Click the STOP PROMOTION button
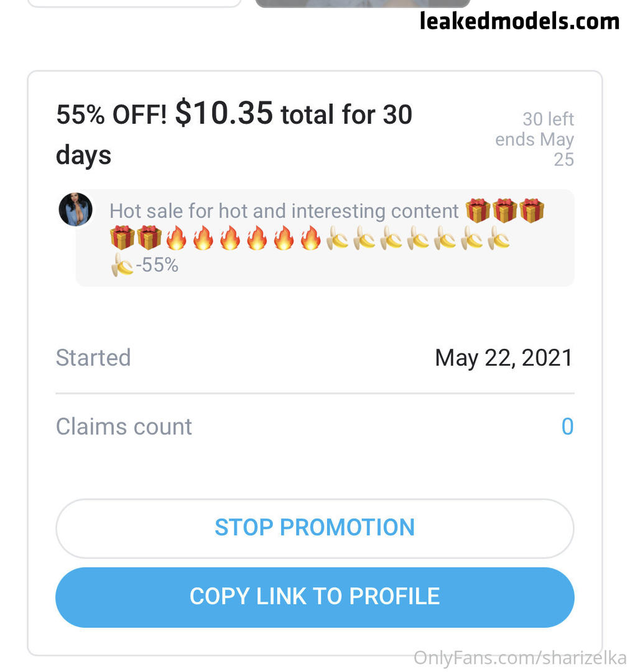This screenshot has width=630, height=672. coord(315,528)
